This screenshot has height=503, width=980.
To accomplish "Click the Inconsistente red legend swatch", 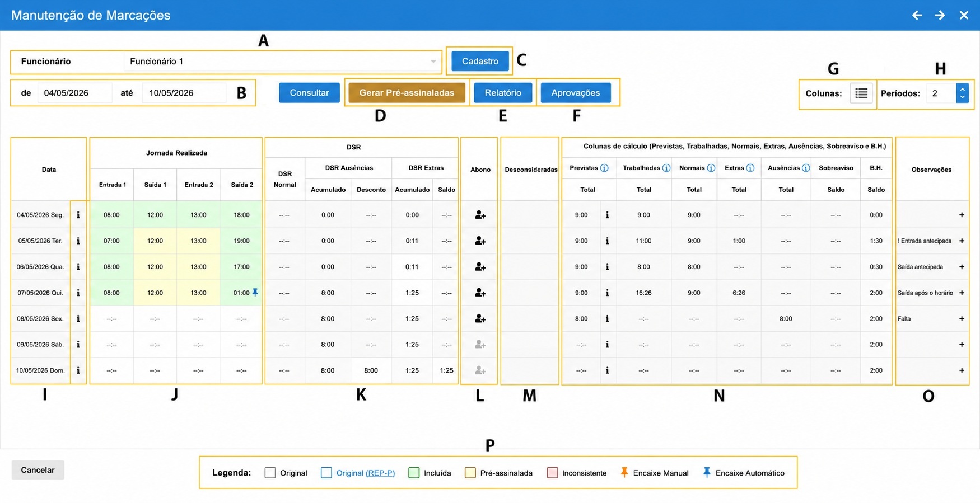I will 552,473.
